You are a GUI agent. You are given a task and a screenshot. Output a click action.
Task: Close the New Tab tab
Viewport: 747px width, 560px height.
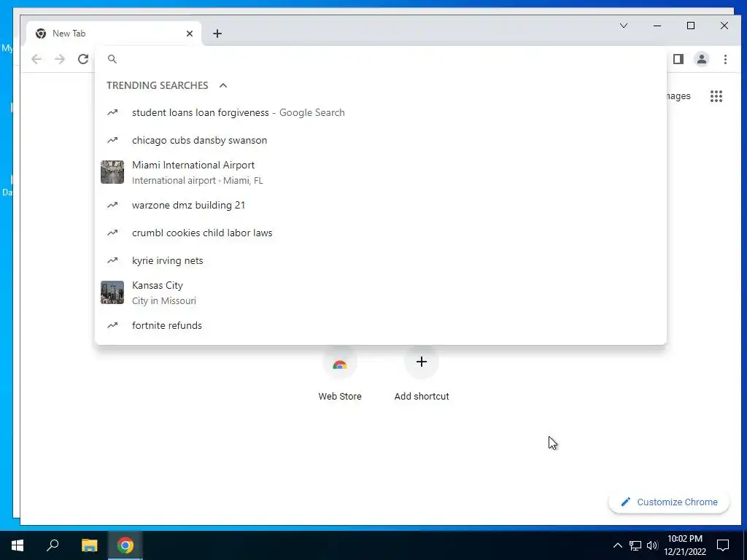coord(190,34)
